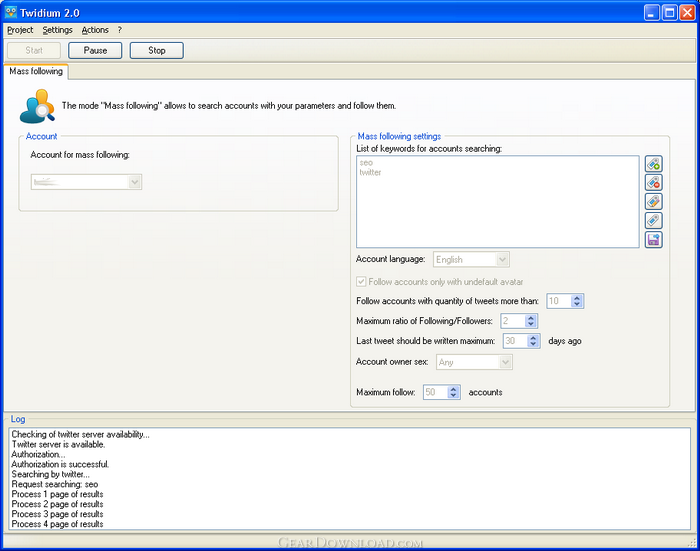Screen dimensions: 700x551
Task: Close the Twidium 2.0 window
Action: 687,13
